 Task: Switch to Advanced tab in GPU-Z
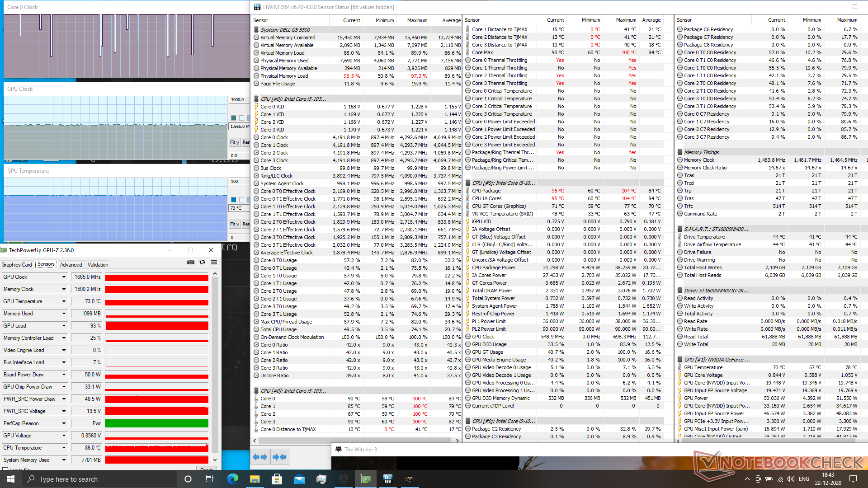[x=71, y=265]
